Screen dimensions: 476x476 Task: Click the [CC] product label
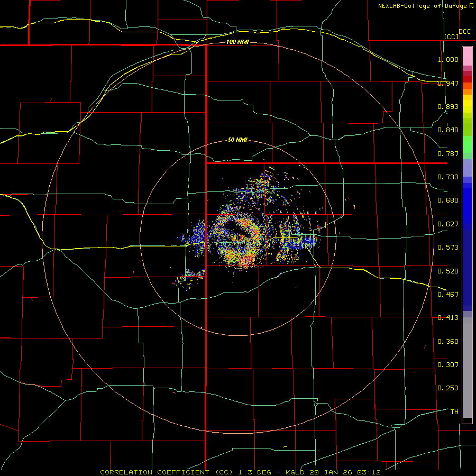click(452, 36)
